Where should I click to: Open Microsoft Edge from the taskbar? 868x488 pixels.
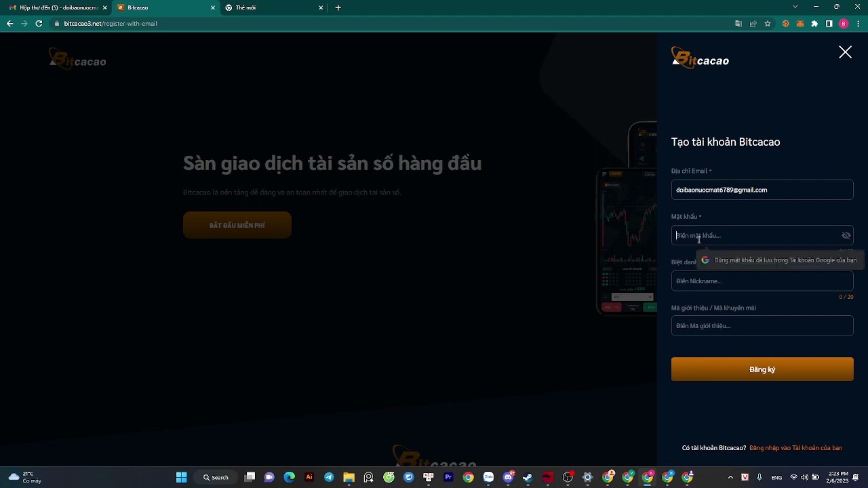coord(290,477)
